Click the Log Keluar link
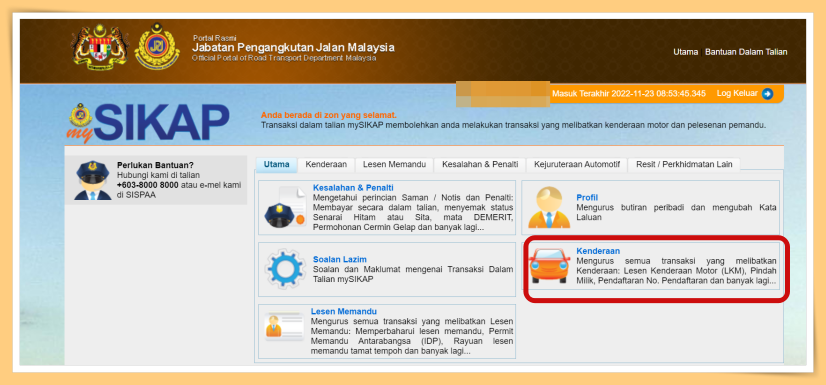The height and width of the screenshot is (385, 826). [737, 93]
